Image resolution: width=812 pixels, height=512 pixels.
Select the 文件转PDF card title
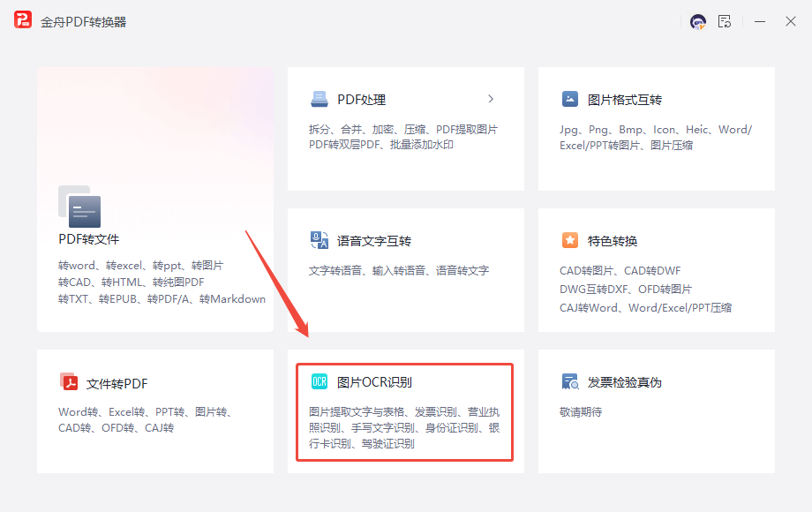coord(117,384)
